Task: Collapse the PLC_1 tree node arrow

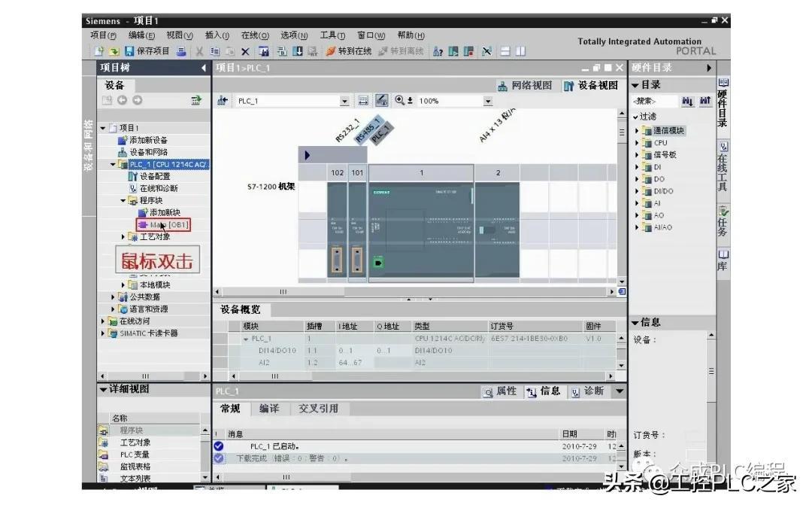Action: pos(113,164)
